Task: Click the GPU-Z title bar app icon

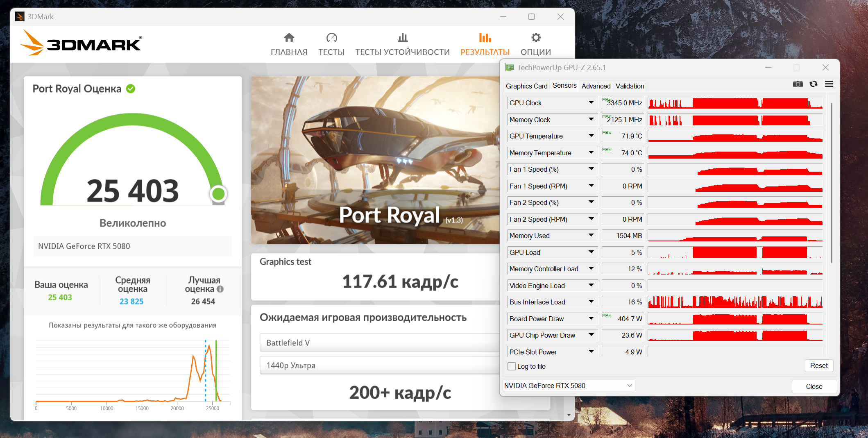Action: pos(509,68)
